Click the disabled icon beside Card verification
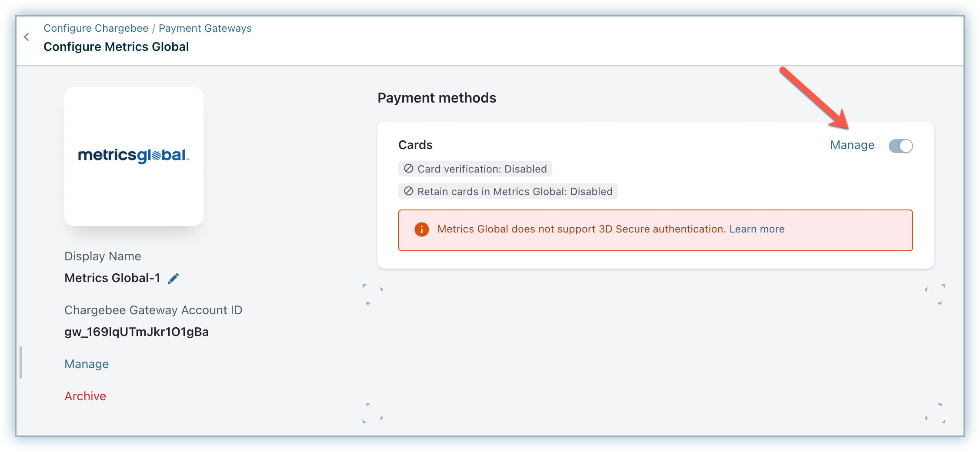Image resolution: width=980 pixels, height=452 pixels. (408, 169)
